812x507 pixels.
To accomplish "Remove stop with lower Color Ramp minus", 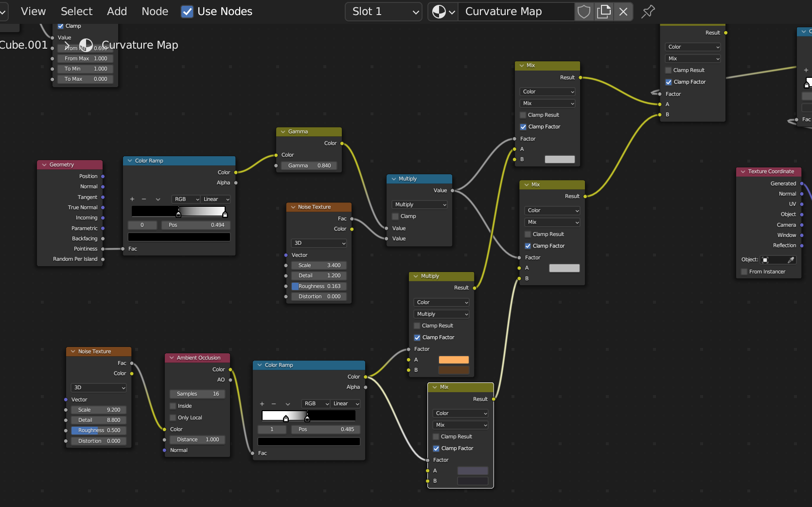I will tap(274, 404).
